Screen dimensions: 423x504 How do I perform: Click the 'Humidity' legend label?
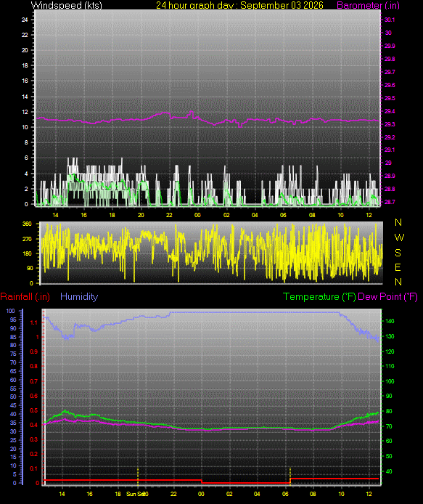pyautogui.click(x=79, y=297)
